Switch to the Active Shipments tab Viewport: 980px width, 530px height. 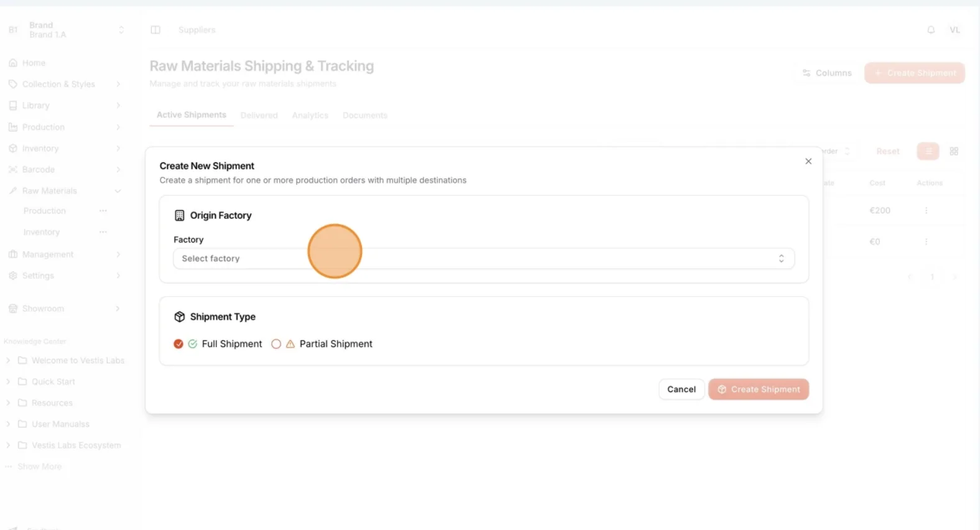[x=192, y=115]
